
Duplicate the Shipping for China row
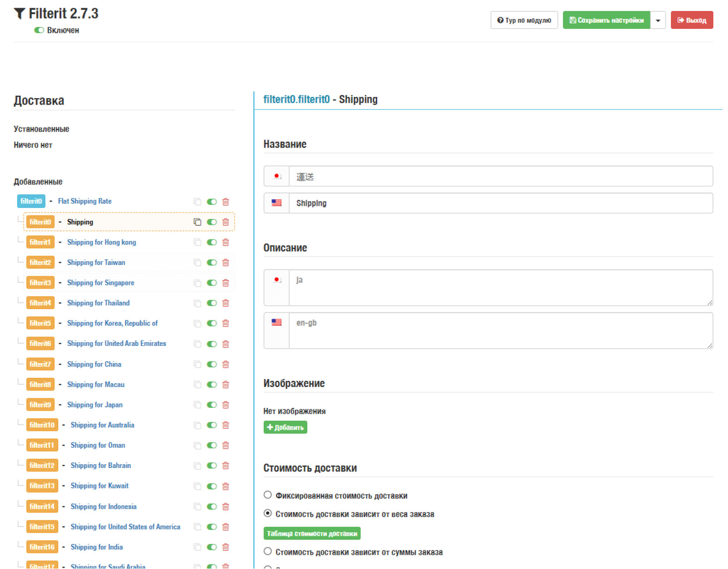[x=197, y=365]
